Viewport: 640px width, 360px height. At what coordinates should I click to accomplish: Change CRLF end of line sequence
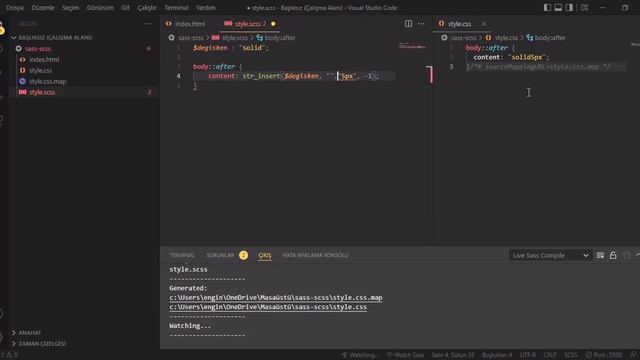click(549, 355)
